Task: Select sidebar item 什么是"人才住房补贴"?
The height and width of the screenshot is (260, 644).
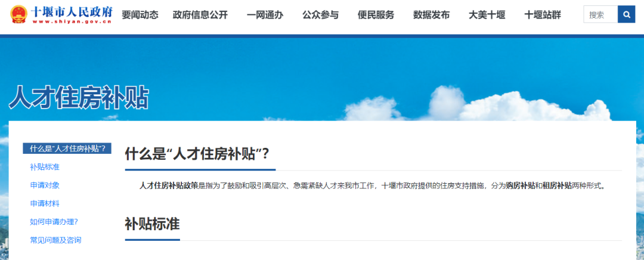Action: click(x=67, y=148)
